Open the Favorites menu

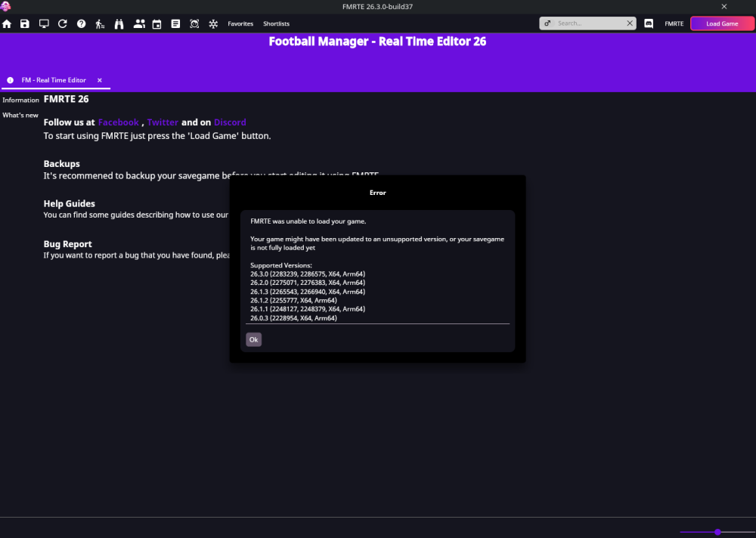pyautogui.click(x=240, y=23)
